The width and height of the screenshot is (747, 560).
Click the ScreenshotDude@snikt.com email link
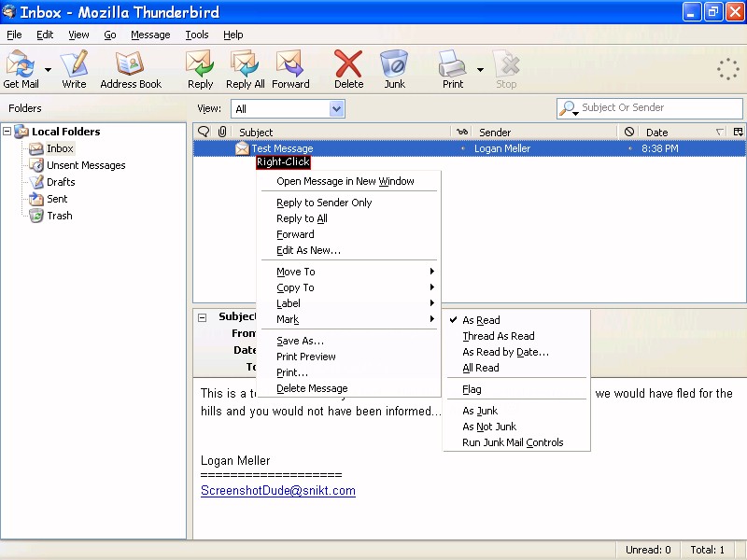278,491
